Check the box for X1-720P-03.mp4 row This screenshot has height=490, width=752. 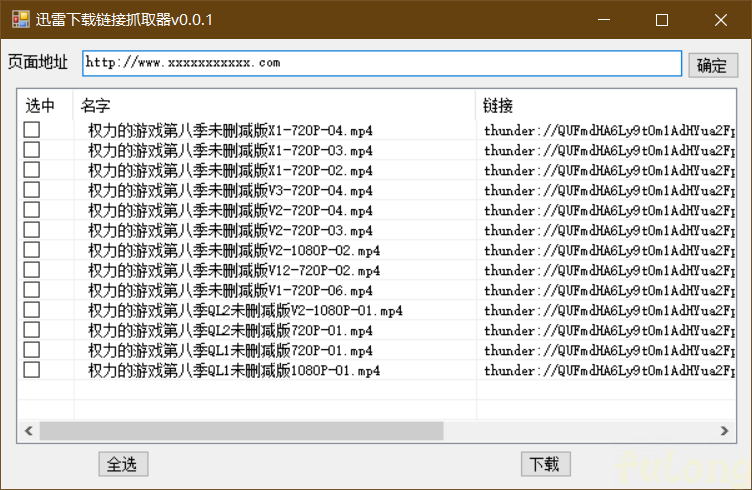[32, 150]
